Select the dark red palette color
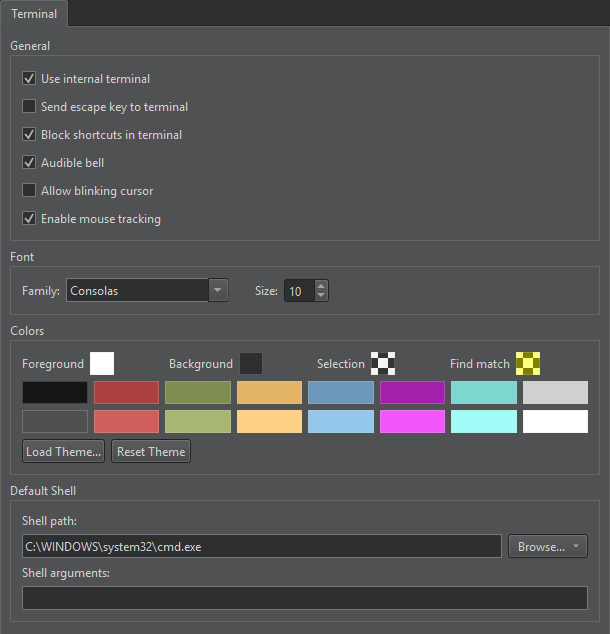The height and width of the screenshot is (634, 610). coord(126,392)
